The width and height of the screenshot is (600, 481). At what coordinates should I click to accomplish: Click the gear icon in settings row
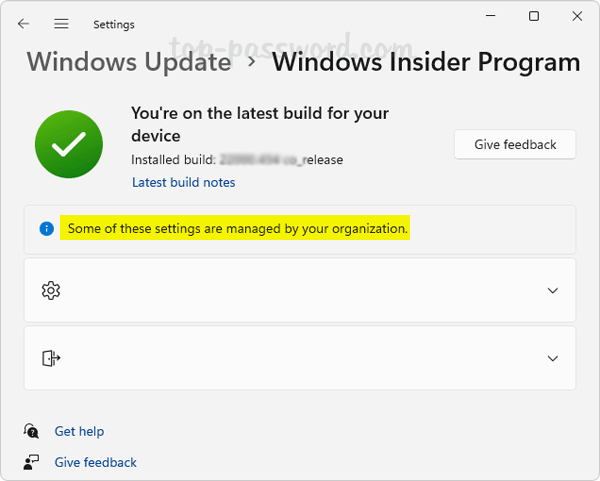click(x=51, y=290)
